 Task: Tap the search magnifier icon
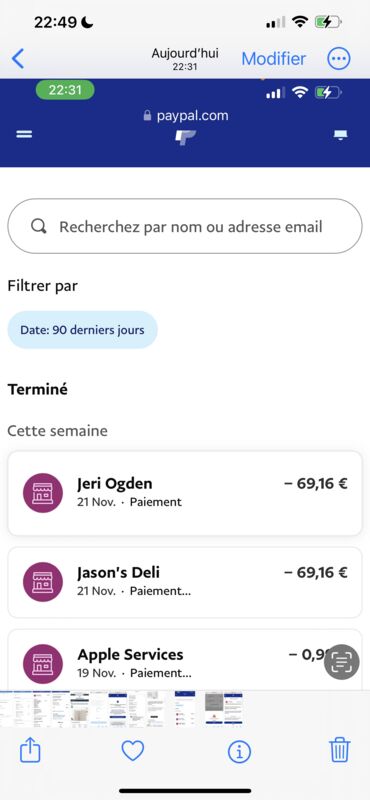point(39,226)
